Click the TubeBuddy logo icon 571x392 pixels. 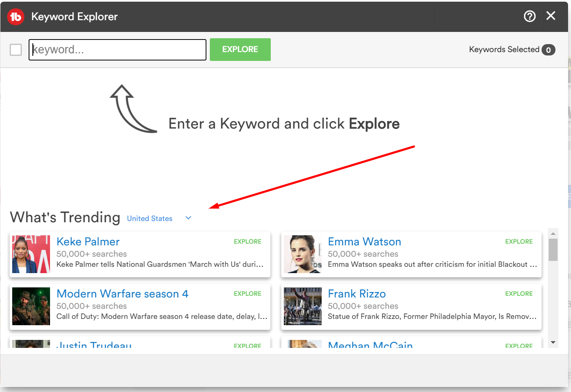[16, 17]
